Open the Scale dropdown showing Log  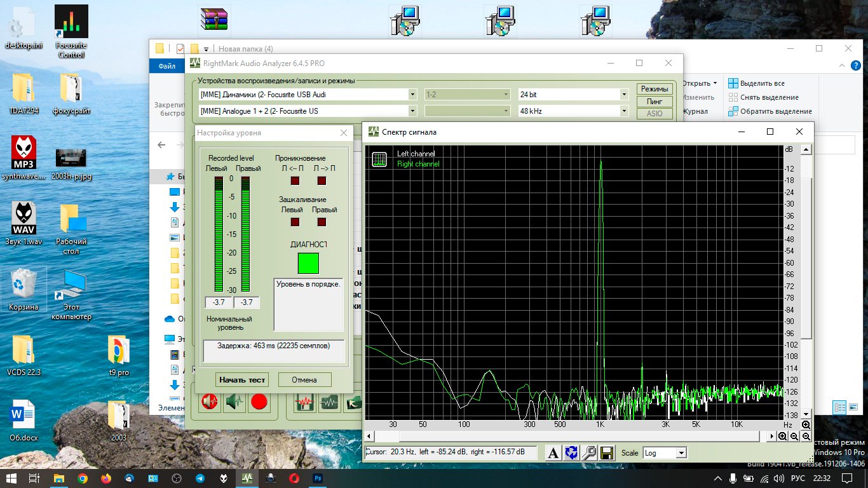coord(681,453)
